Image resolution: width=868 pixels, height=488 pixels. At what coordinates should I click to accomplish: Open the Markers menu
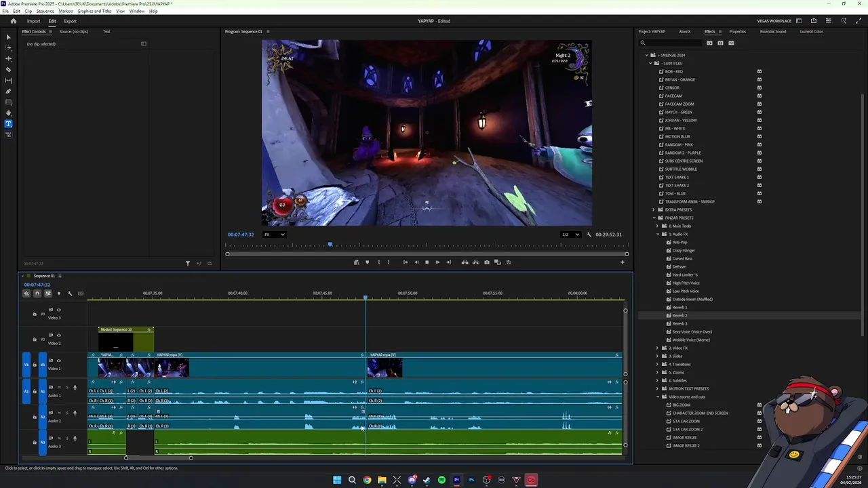click(66, 11)
